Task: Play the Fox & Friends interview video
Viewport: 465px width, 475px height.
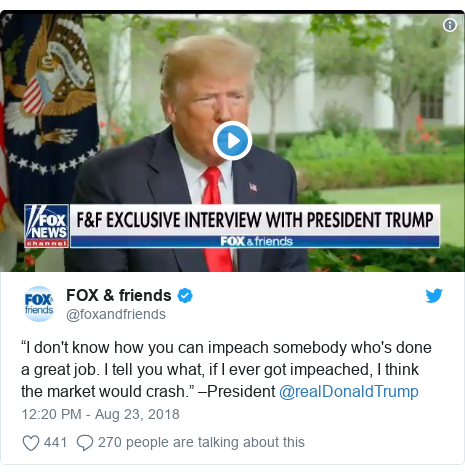Action: [x=232, y=141]
